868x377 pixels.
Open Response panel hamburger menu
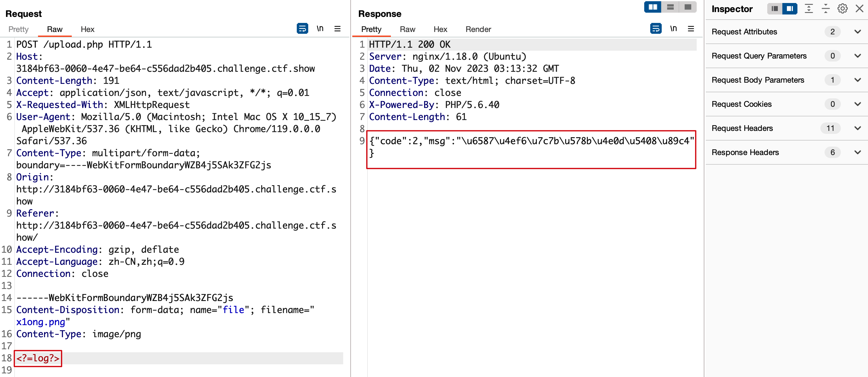[691, 29]
